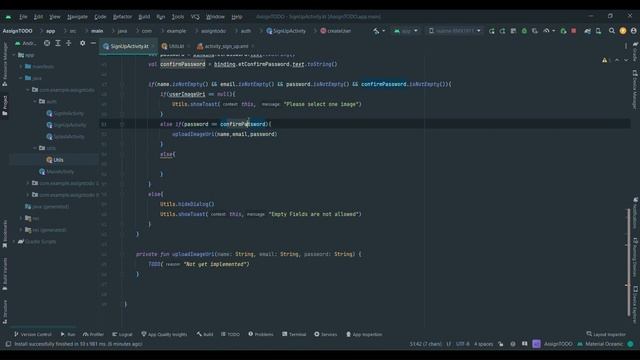Click the green Debug bug icon
Image resolution: width=640 pixels, height=360 pixels.
coord(524,31)
